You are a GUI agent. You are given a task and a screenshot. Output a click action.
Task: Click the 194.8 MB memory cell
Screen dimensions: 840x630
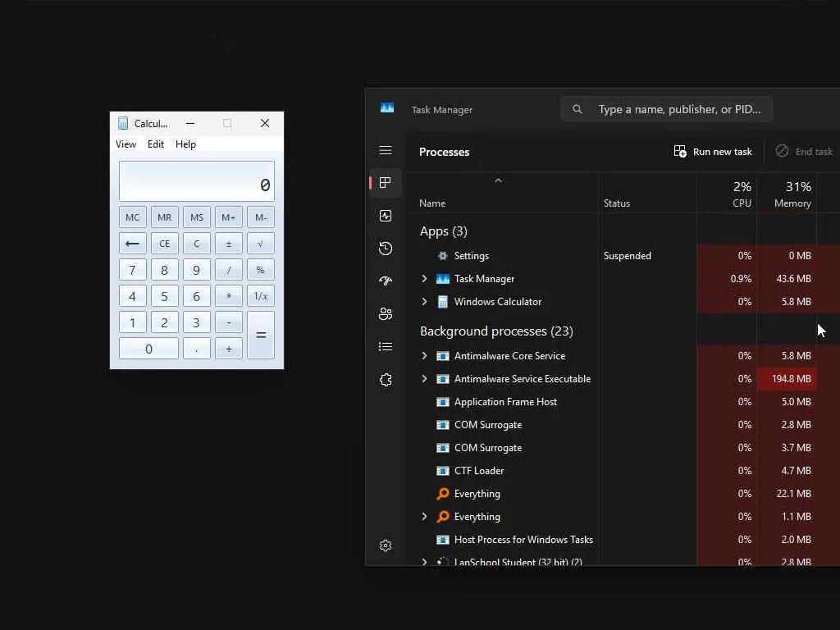tap(787, 379)
